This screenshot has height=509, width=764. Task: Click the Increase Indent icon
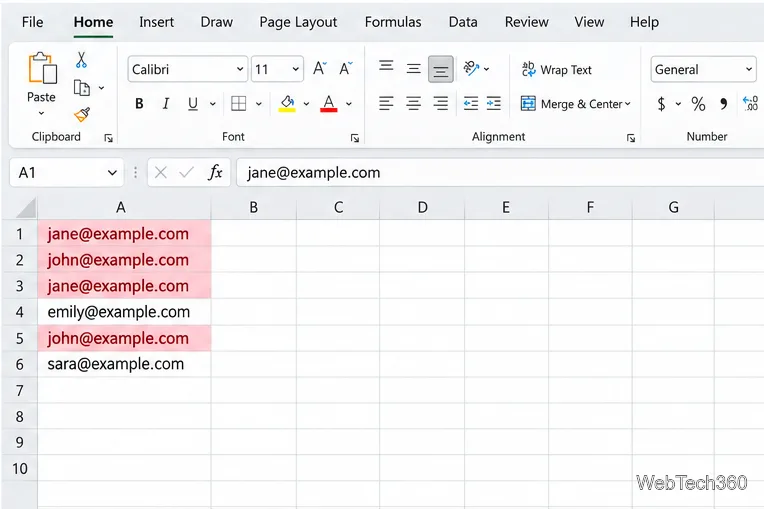click(494, 103)
